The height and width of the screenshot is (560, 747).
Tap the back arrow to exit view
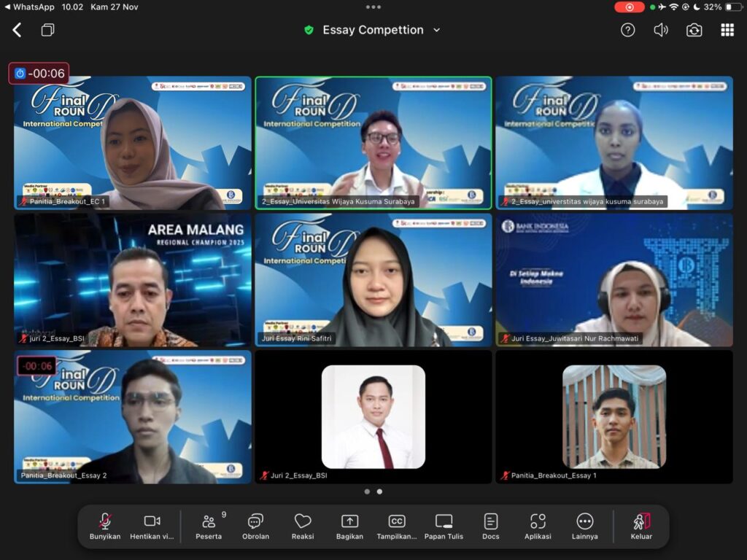(17, 30)
